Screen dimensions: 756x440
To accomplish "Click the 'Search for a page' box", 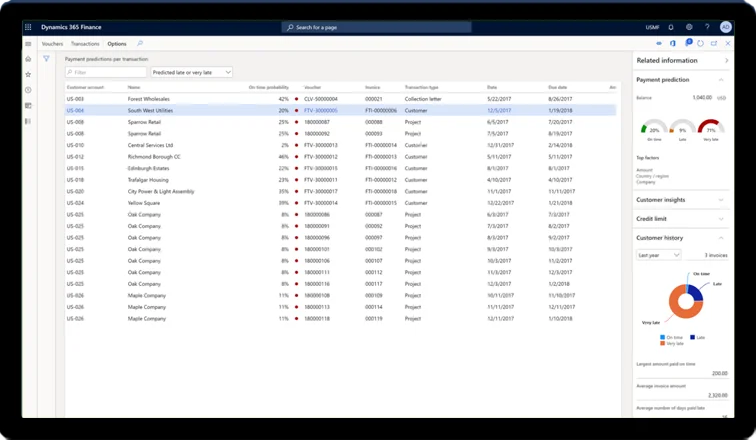I will coord(377,27).
